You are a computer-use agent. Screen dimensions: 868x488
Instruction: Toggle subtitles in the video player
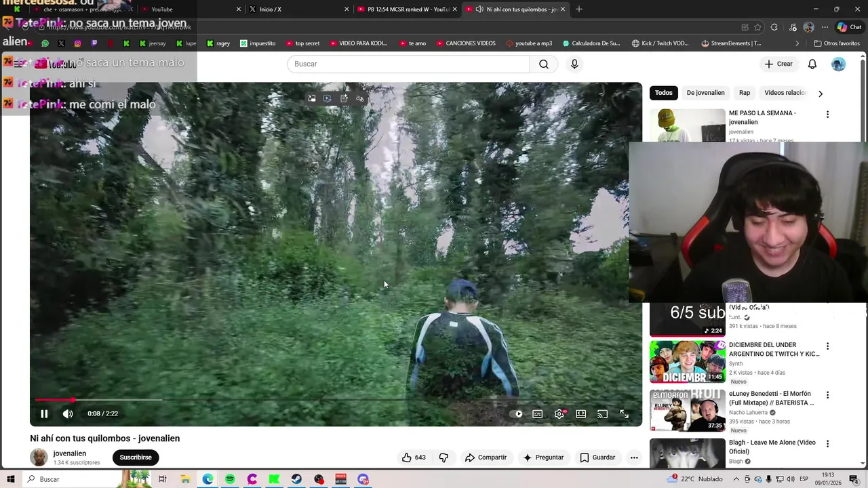[x=538, y=413]
